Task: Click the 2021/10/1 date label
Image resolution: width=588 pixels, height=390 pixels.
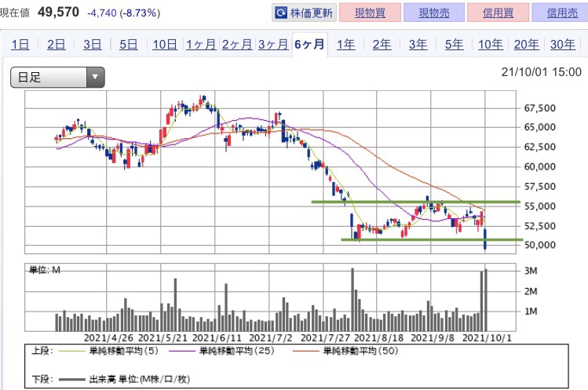Action: coord(487,338)
